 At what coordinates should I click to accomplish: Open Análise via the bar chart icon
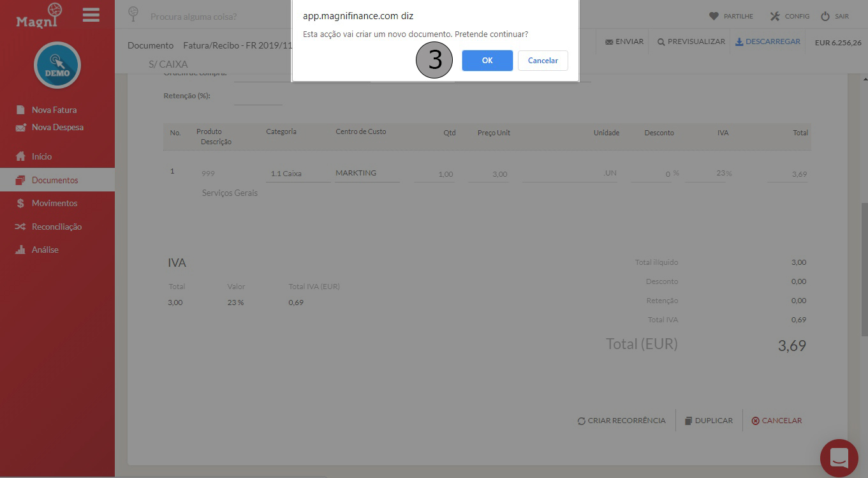point(22,249)
